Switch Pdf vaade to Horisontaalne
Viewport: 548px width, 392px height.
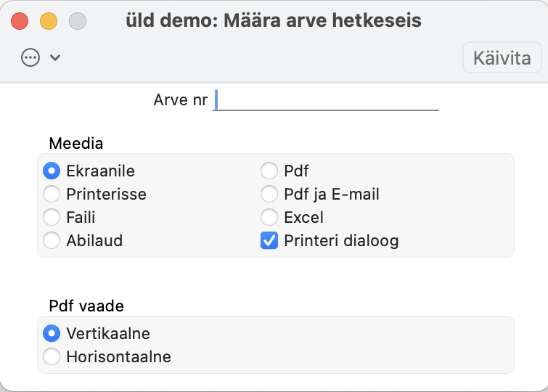[52, 356]
